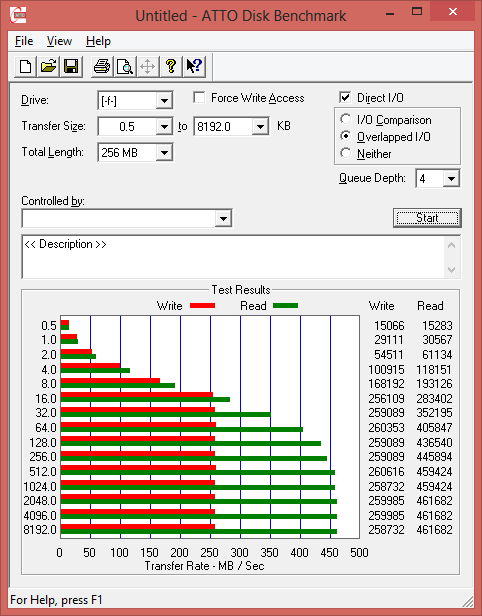Uncheck the Direct I/O checkbox
Screen dimensions: 482x616
tap(345, 97)
